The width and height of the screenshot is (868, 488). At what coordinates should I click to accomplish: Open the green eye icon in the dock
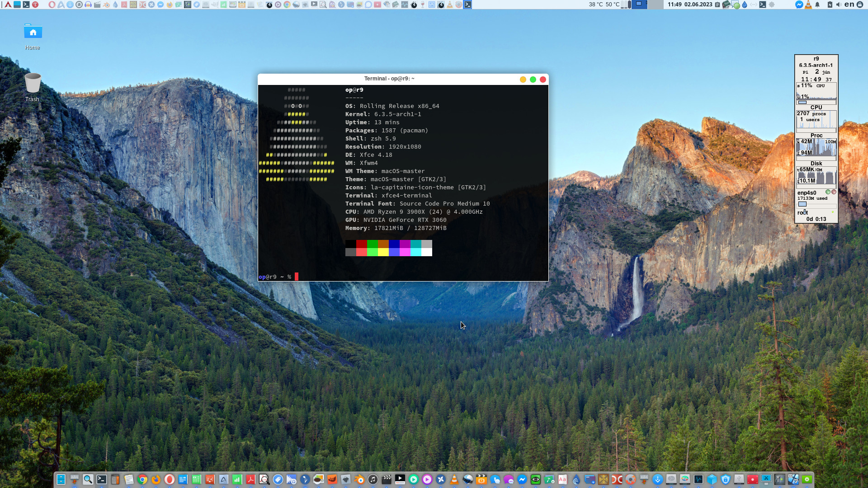tap(536, 479)
